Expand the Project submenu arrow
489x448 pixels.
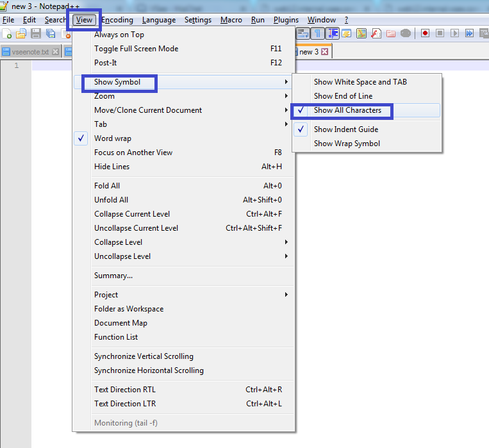(x=286, y=295)
